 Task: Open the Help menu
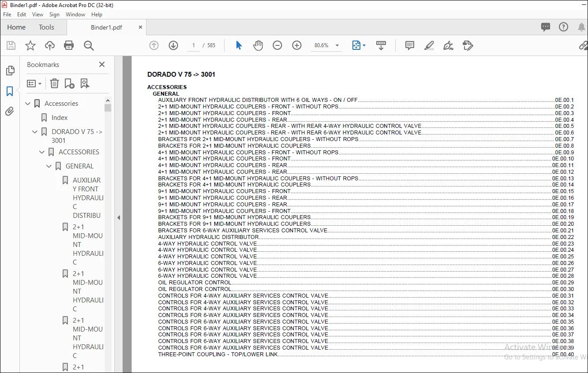tap(97, 15)
